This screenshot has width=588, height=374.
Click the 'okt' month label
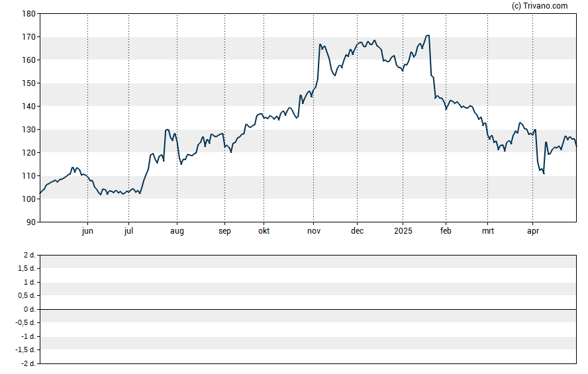[x=264, y=231]
